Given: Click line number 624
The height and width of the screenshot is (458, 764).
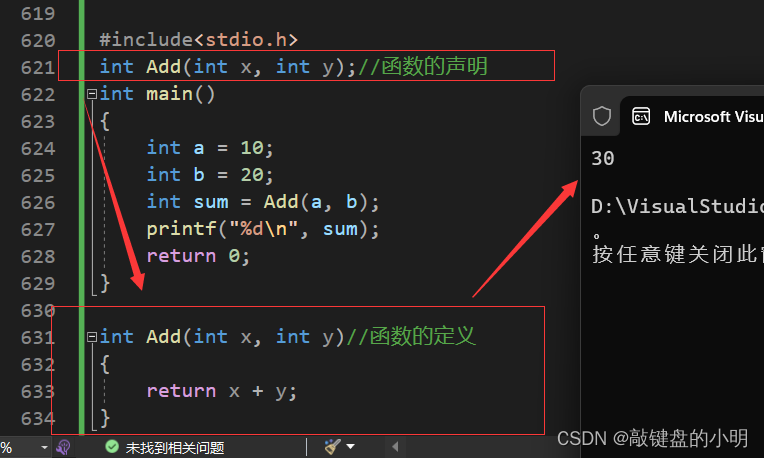Looking at the screenshot, I should 38,148.
